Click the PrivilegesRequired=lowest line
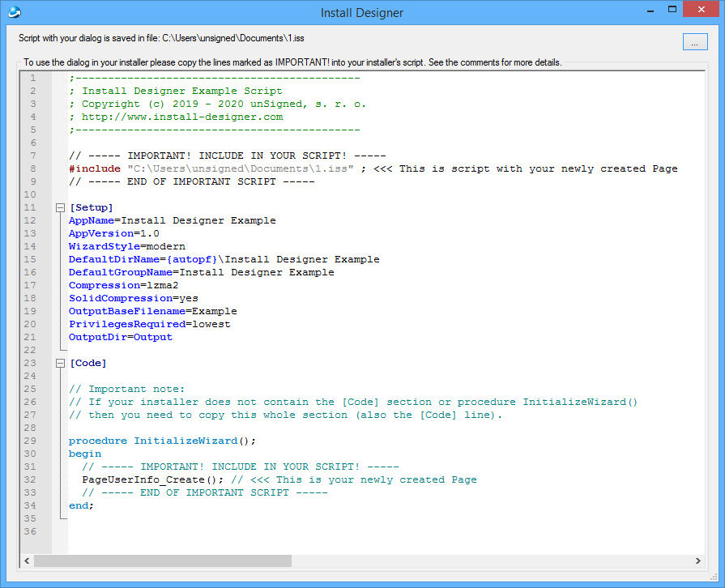Screen dimensions: 725x588 150,324
